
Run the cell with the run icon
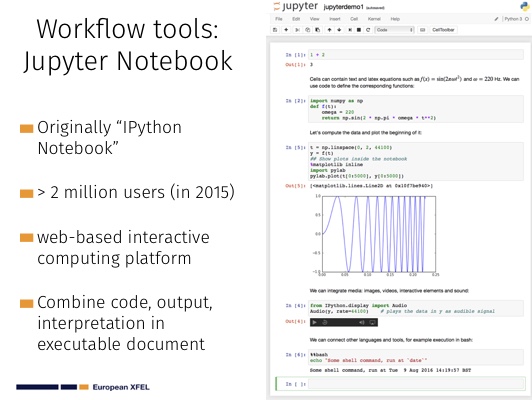(x=350, y=30)
